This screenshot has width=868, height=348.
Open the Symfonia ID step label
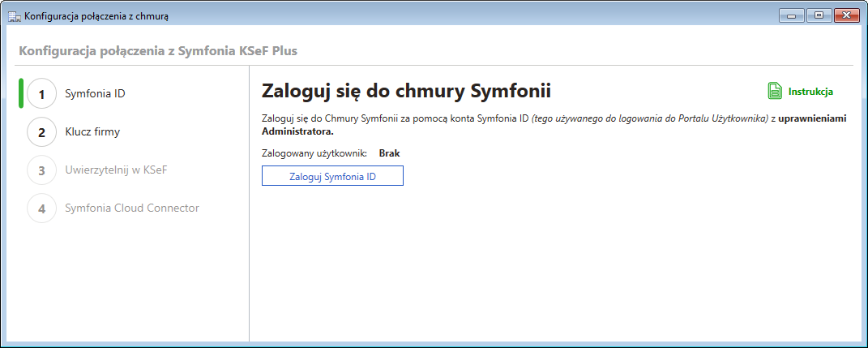click(95, 93)
